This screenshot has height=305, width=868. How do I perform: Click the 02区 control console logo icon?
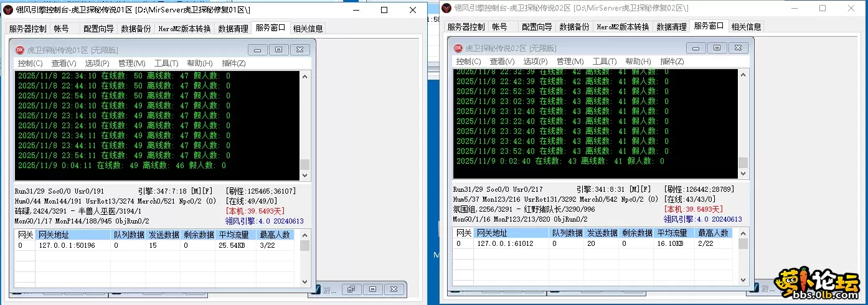(446, 8)
